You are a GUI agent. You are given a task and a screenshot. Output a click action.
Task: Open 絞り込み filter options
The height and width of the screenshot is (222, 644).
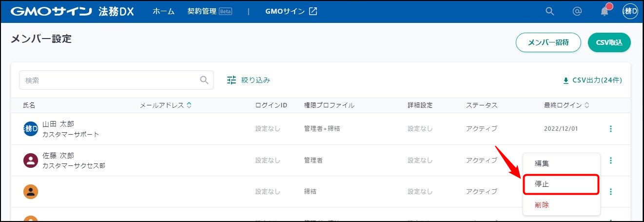pyautogui.click(x=249, y=80)
